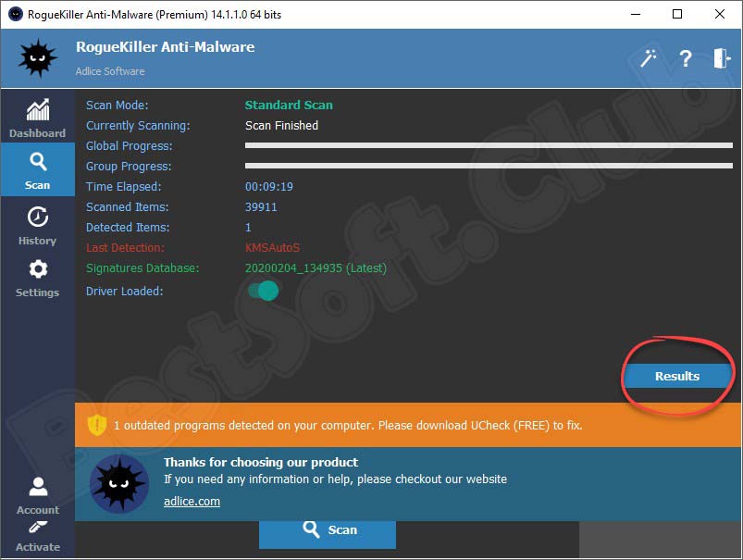Click the Global Progress bar
The height and width of the screenshot is (560, 743).
click(488, 145)
